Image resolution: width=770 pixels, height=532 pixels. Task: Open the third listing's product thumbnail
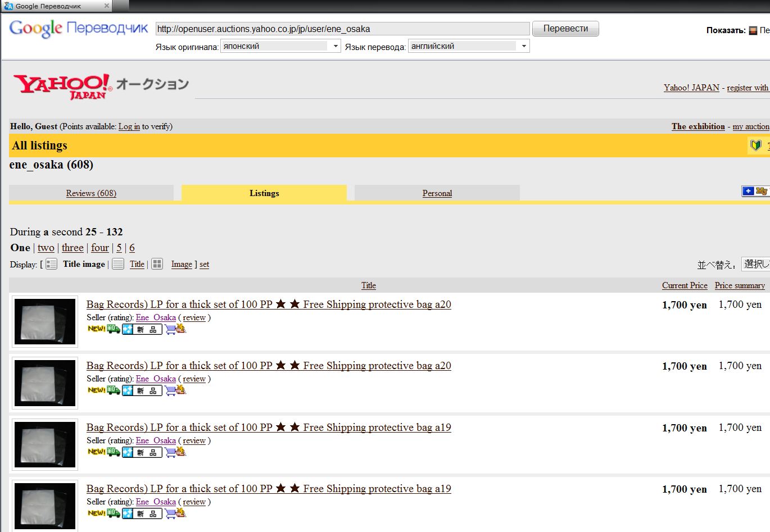click(x=45, y=444)
